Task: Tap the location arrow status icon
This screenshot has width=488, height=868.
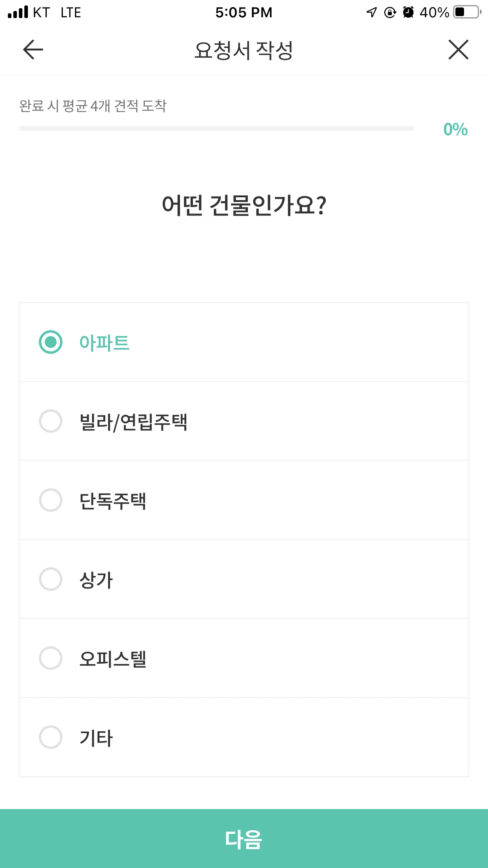Action: (371, 12)
